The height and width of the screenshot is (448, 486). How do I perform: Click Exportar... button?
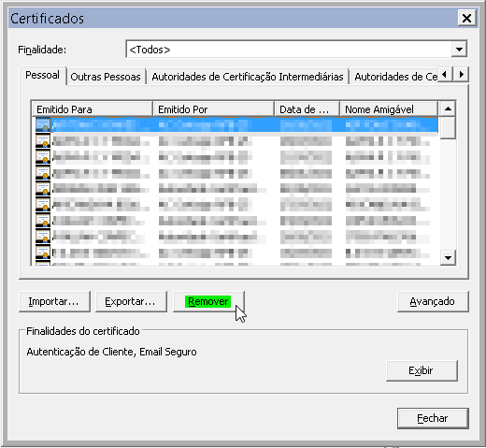pyautogui.click(x=131, y=301)
